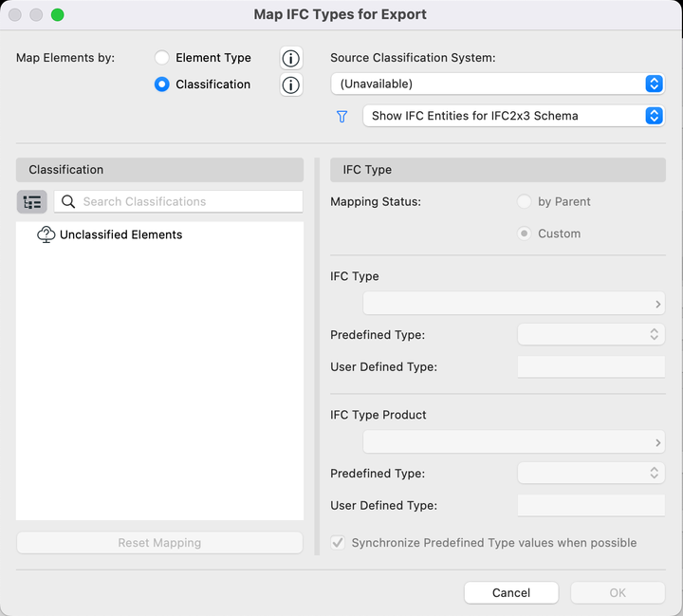
Task: Select the Element Type radio button
Action: tap(162, 58)
